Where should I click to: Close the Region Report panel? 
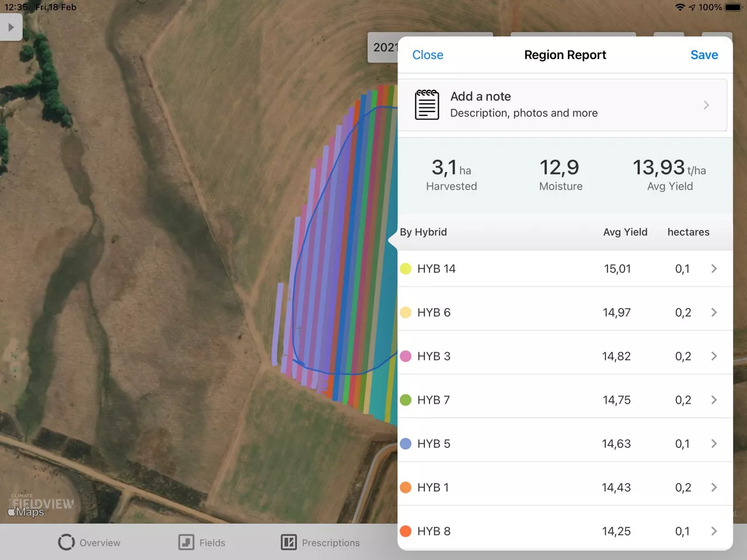point(427,55)
